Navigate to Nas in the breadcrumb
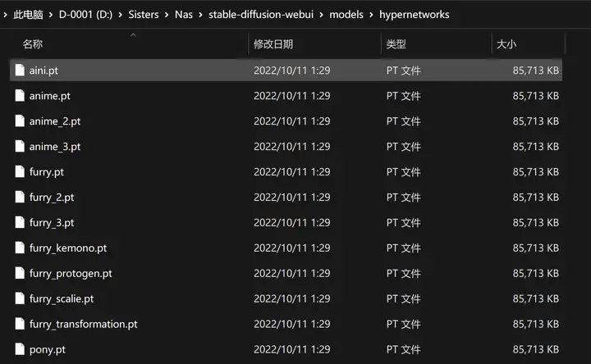This screenshot has height=364, width=591. click(184, 15)
